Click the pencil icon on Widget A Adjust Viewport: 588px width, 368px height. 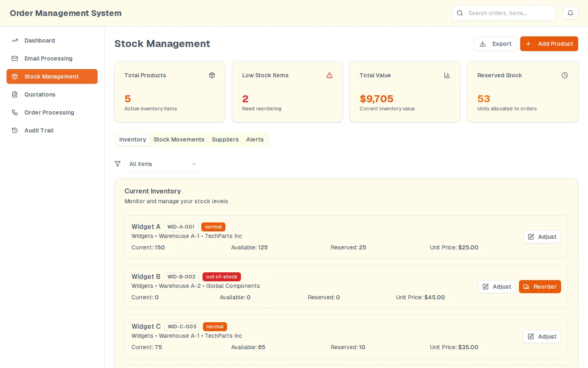(531, 237)
